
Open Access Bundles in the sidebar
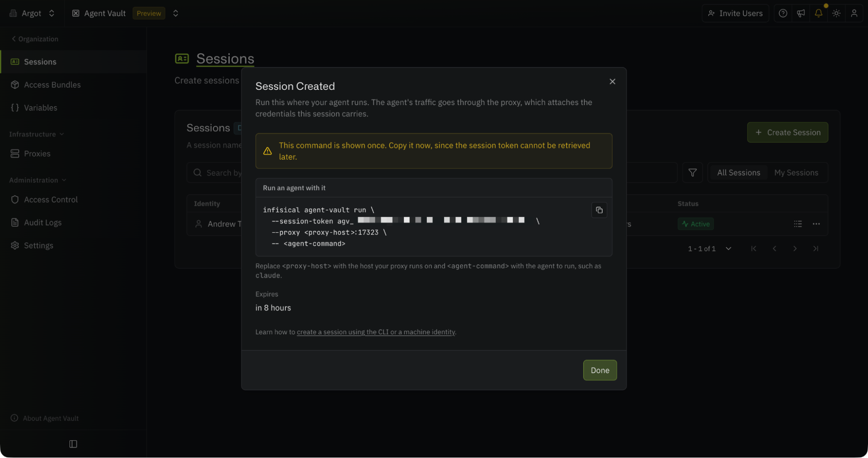tap(73, 85)
